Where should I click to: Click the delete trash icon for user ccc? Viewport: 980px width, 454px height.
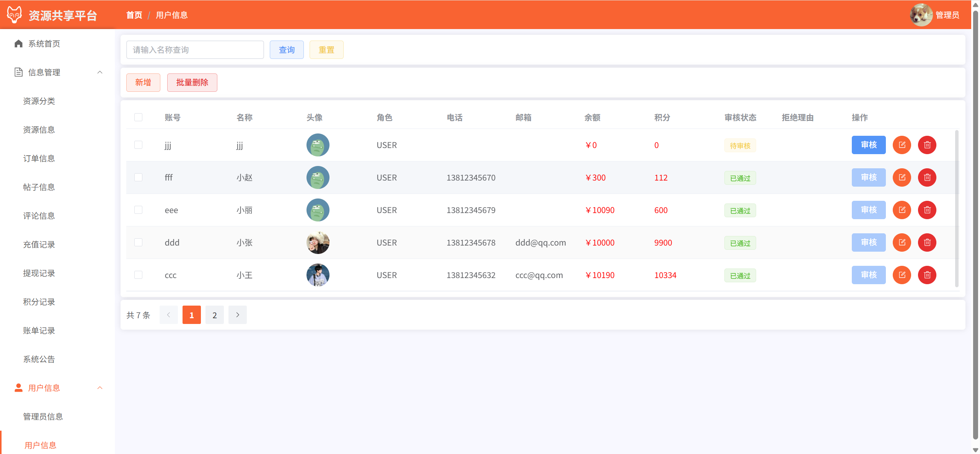point(927,275)
